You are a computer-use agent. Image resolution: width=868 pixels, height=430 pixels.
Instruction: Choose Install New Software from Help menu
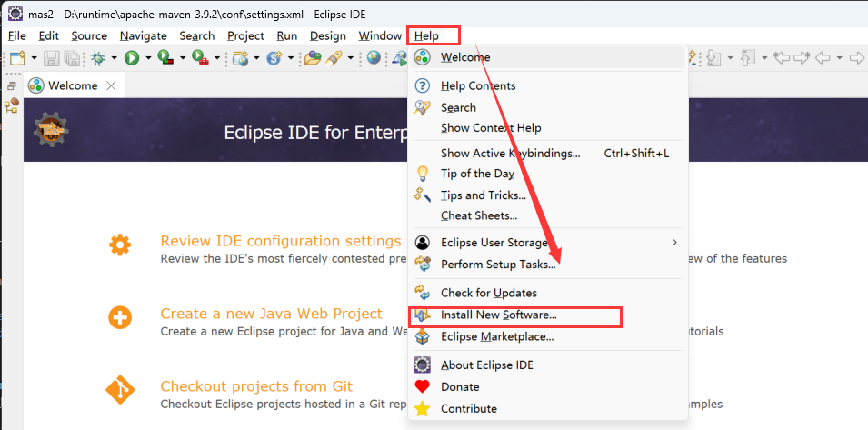pos(548,315)
